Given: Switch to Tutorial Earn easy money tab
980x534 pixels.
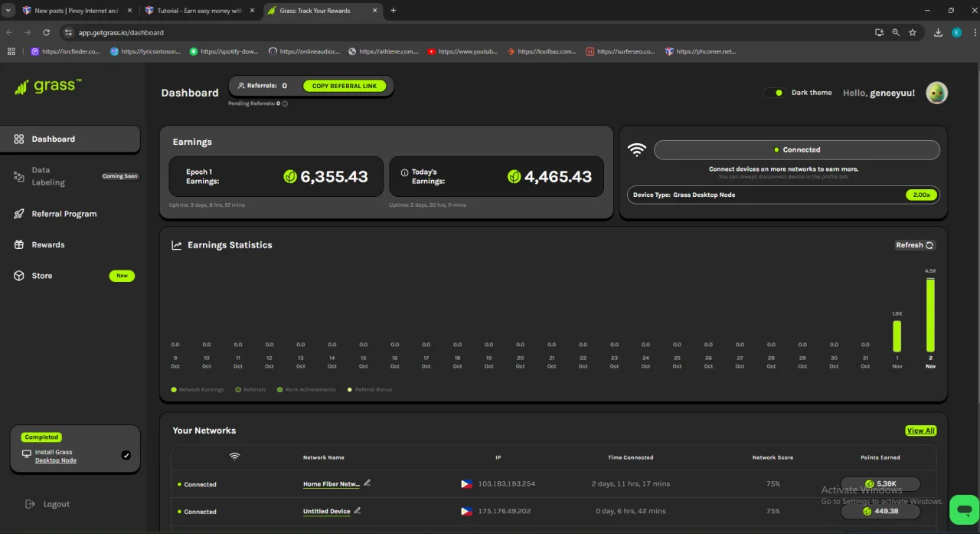Looking at the screenshot, I should (201, 11).
